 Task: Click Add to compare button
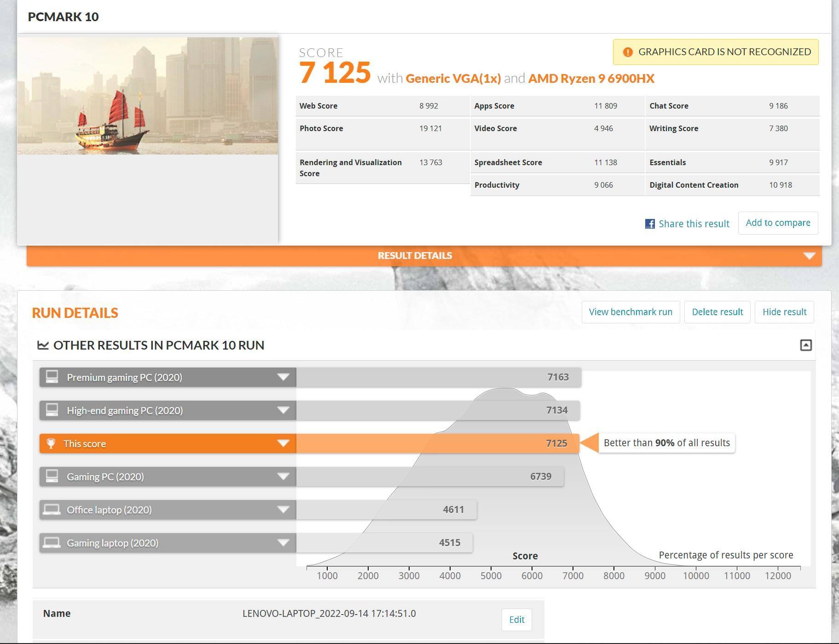pos(777,223)
